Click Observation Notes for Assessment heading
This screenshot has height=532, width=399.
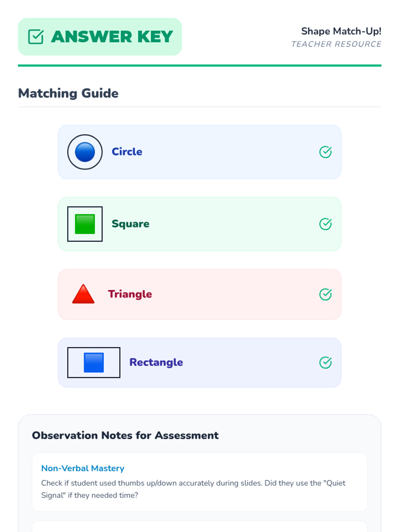pos(125,435)
